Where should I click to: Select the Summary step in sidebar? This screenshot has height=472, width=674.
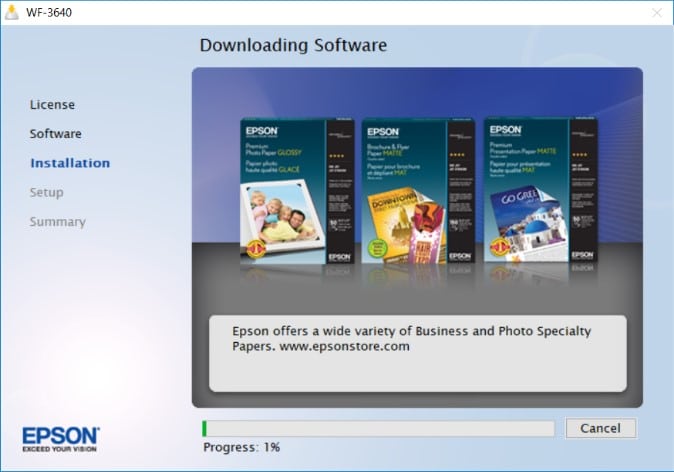coord(58,221)
